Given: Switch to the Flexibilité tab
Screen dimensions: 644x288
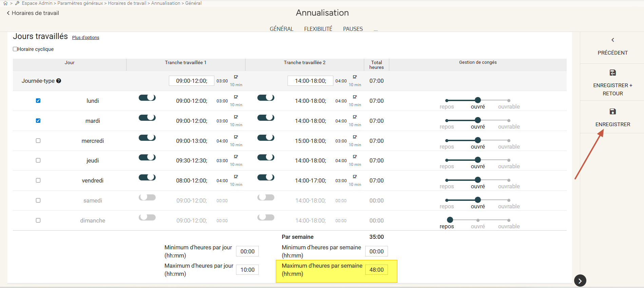Looking at the screenshot, I should 318,29.
